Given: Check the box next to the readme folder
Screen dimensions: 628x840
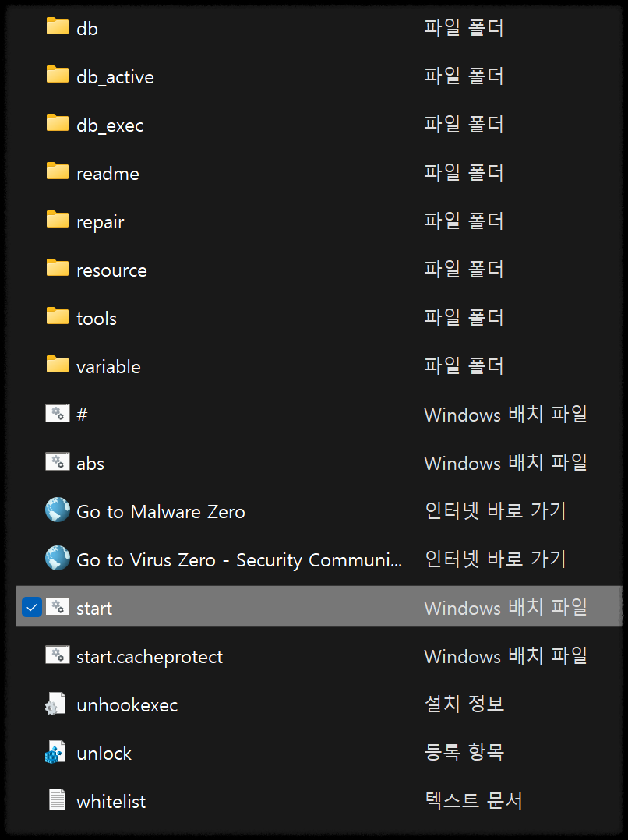Looking at the screenshot, I should 30,171.
